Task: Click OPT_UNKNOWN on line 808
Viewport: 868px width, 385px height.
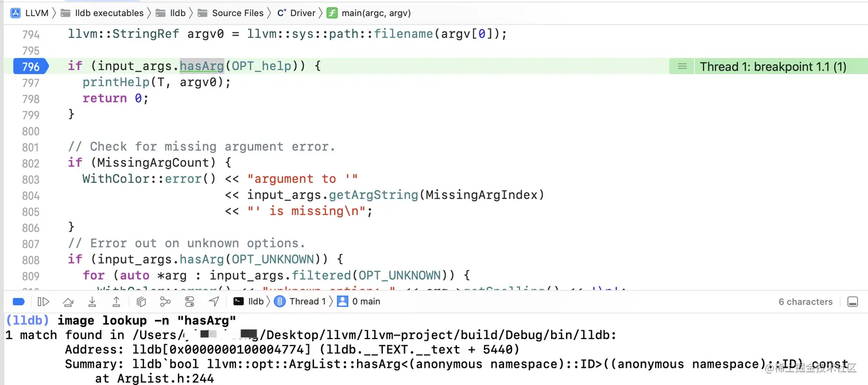Action: pos(273,259)
